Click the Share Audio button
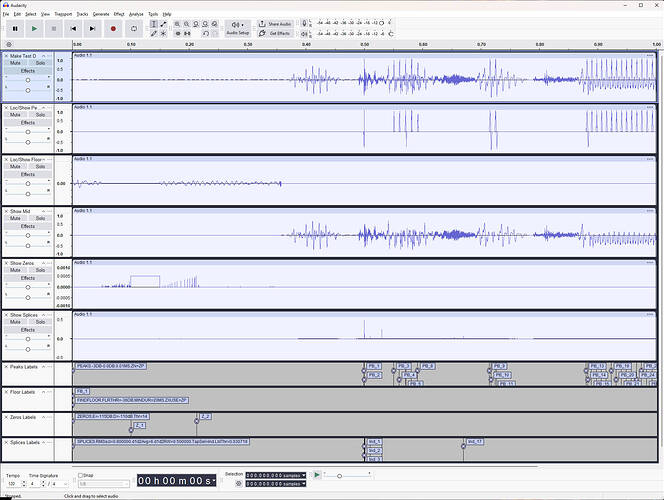 click(275, 24)
